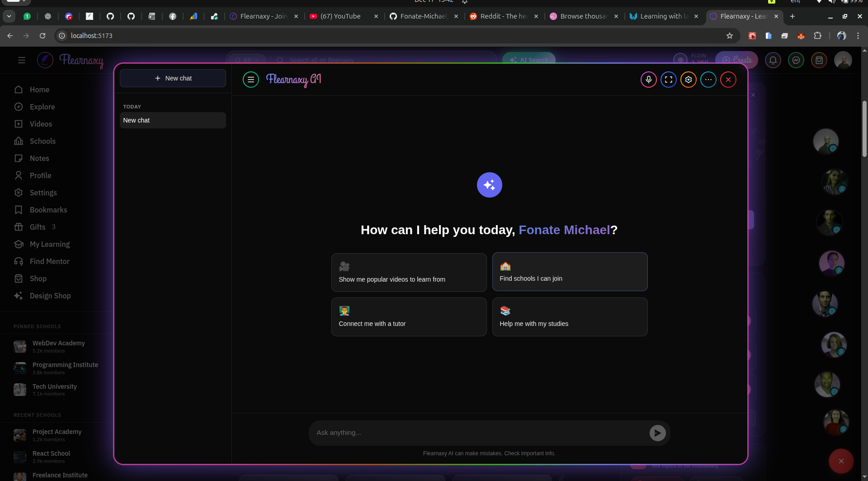
Task: Toggle the main navigation hamburger menu
Action: click(x=21, y=60)
